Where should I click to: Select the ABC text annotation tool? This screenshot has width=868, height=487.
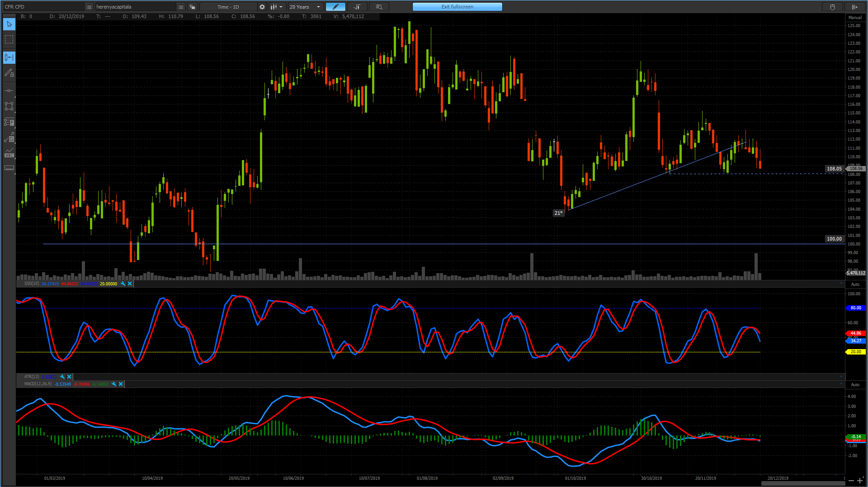(x=9, y=153)
